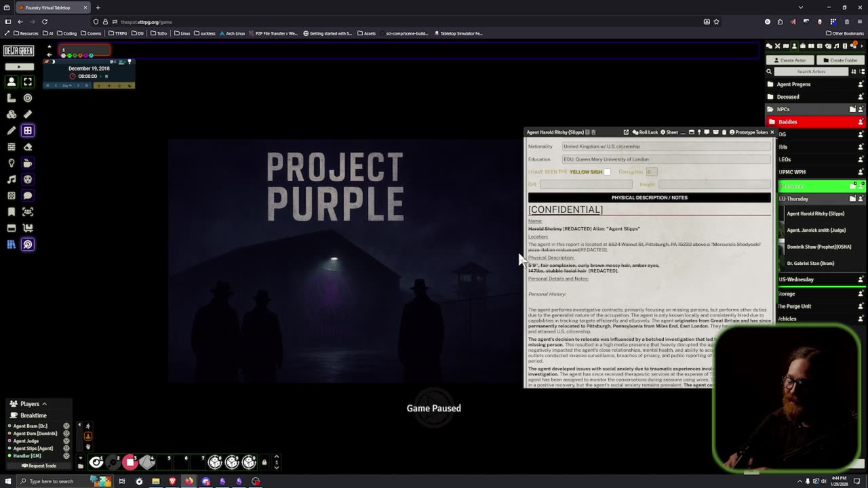The image size is (868, 488).
Task: Click the eye macro in hotbar slot 1
Action: (x=96, y=462)
